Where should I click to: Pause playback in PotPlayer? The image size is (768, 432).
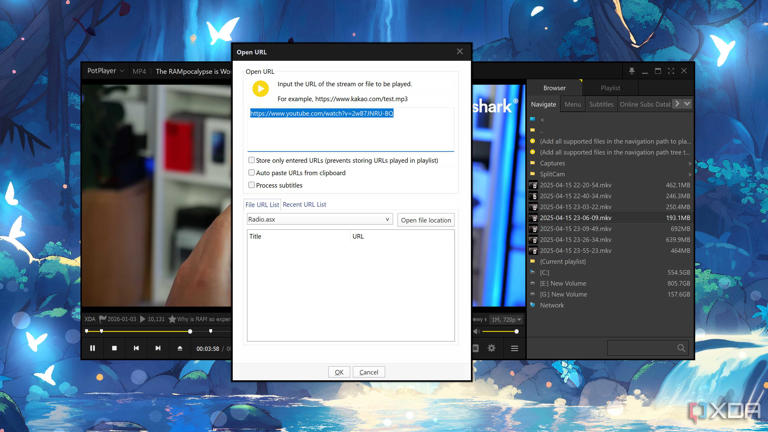coord(93,348)
